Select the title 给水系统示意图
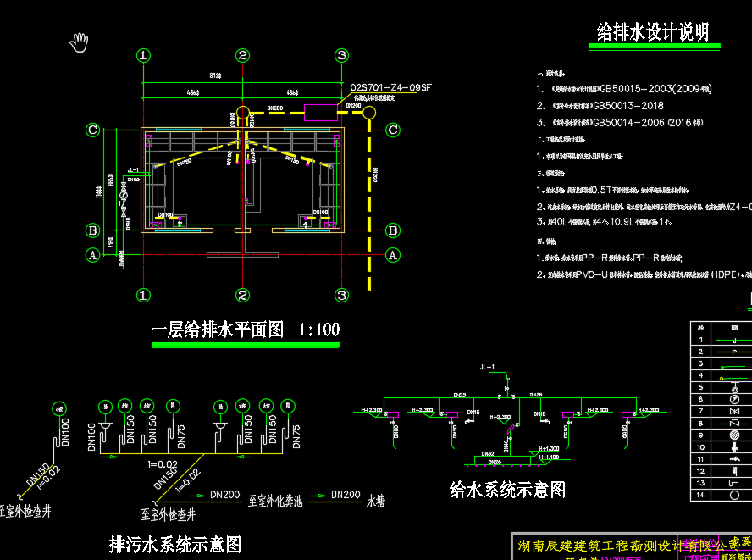 pyautogui.click(x=507, y=490)
